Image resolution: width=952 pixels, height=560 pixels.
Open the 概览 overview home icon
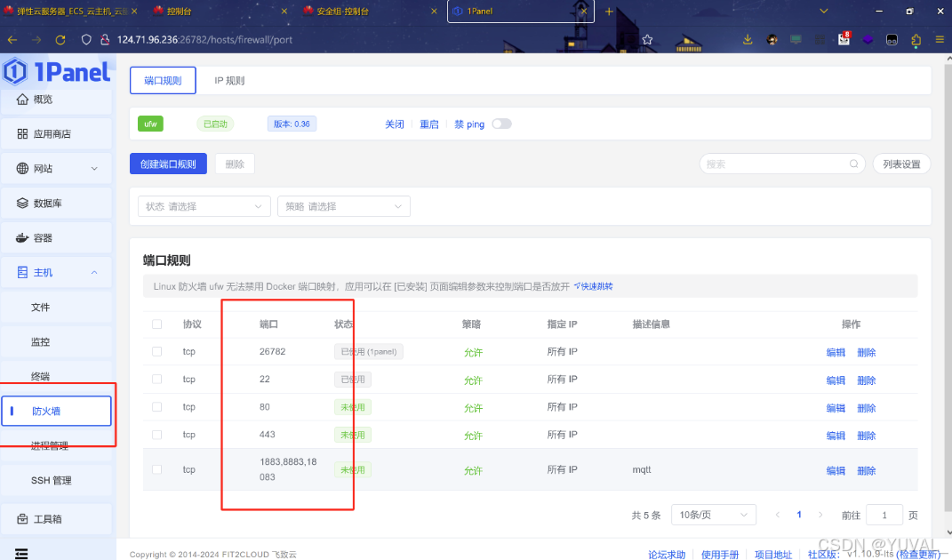pyautogui.click(x=22, y=99)
